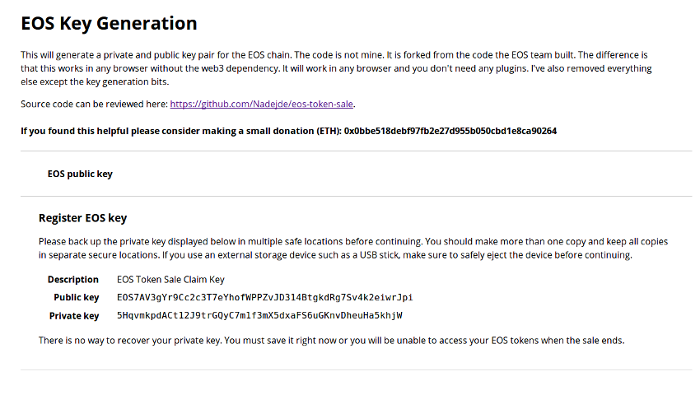Click the Description field label
The height and width of the screenshot is (395, 700).
pyautogui.click(x=73, y=279)
